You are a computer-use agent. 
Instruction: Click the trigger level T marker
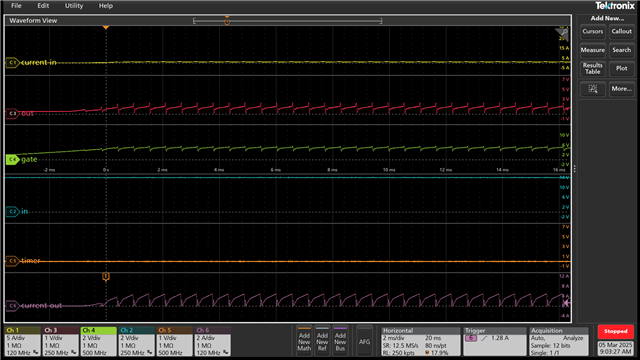tap(106, 277)
